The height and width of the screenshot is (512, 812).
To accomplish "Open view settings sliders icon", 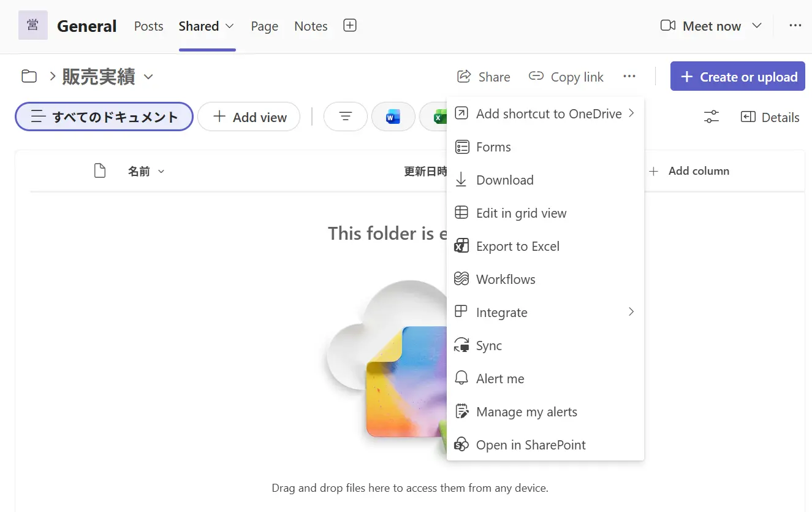I will point(711,117).
